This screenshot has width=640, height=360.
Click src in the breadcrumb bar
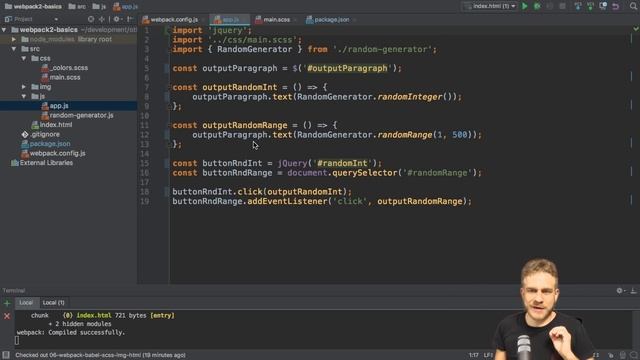78,7
